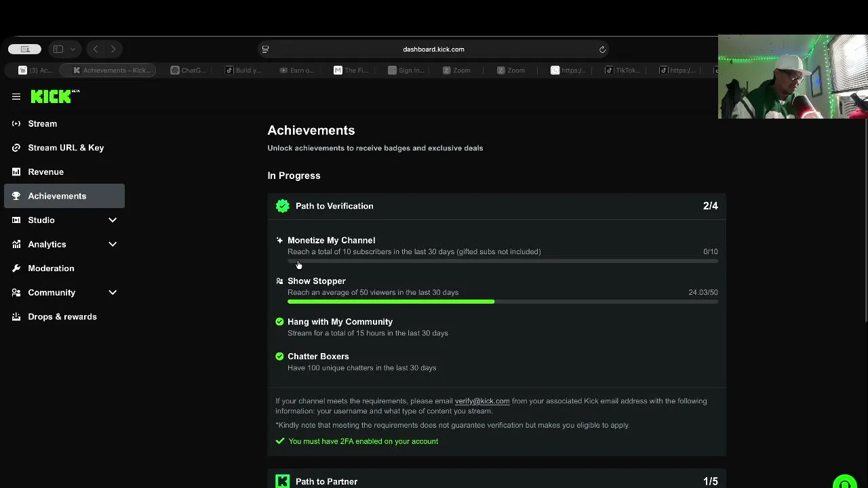Click the Chatter Boxers green checkmark
Image resolution: width=868 pixels, height=488 pixels.
click(x=279, y=357)
